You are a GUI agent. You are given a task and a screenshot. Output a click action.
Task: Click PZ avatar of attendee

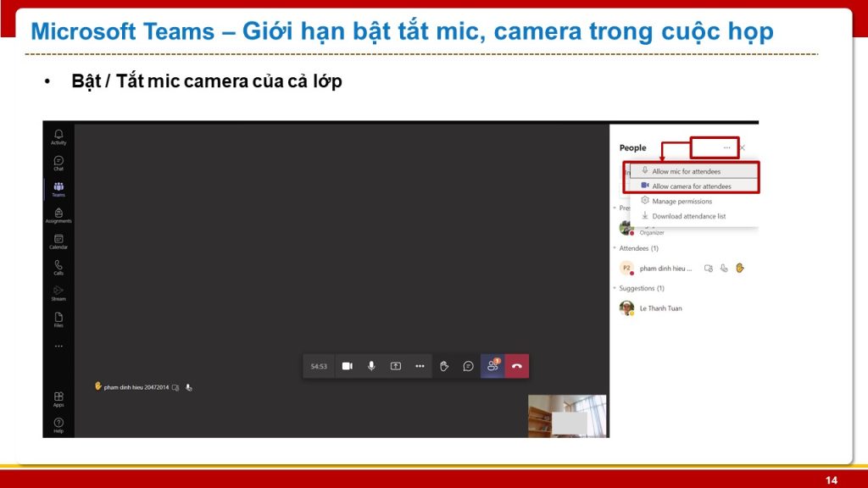pos(626,269)
